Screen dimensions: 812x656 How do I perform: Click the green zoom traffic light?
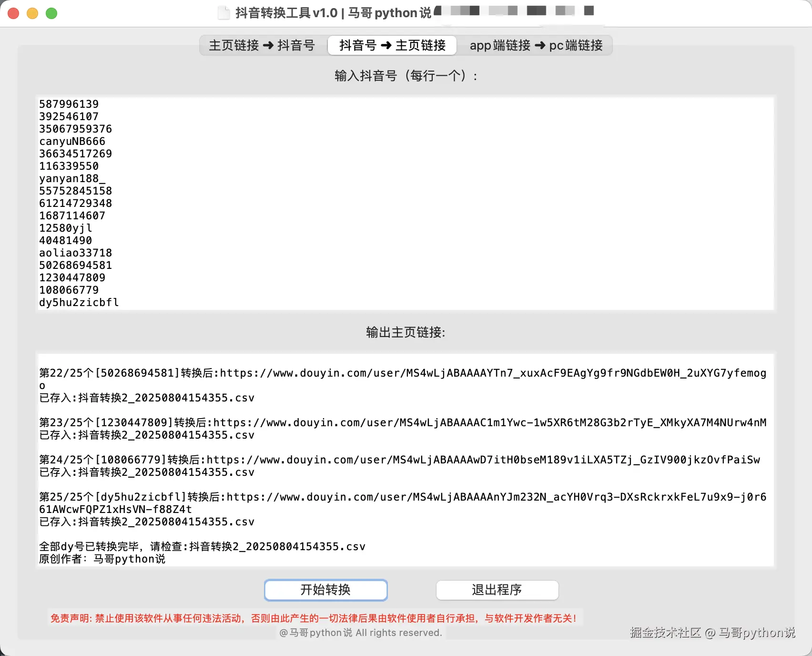(50, 13)
